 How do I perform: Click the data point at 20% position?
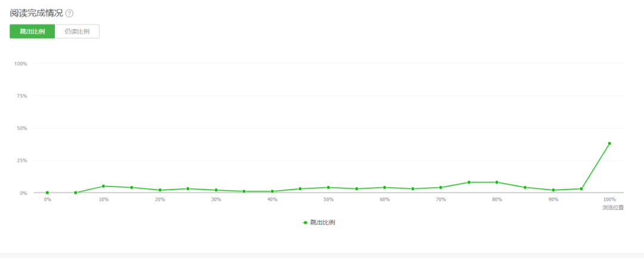160,190
